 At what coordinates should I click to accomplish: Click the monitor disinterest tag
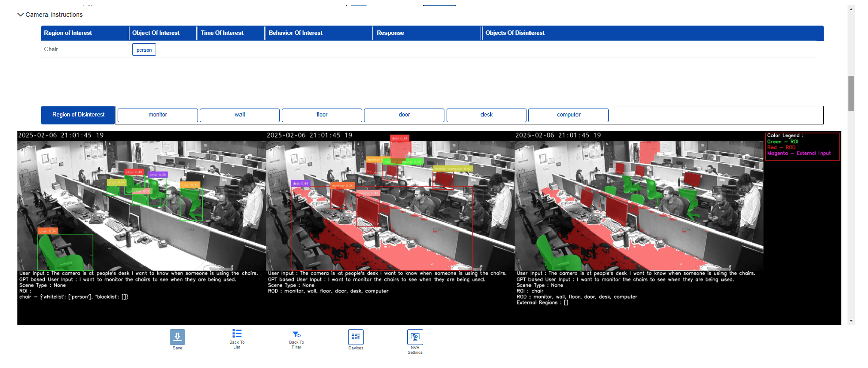click(x=158, y=115)
